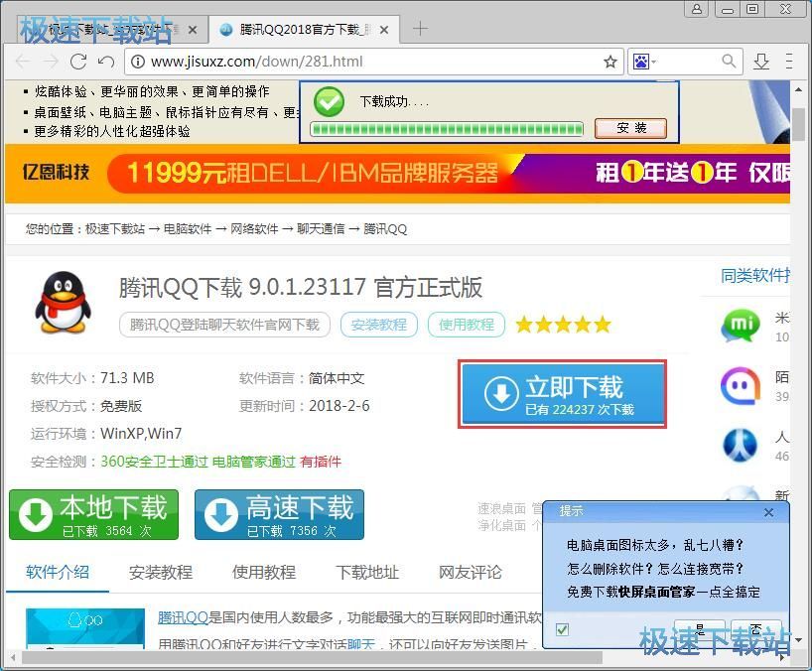Go back with the browser back arrow
812x671 pixels.
coord(23,62)
